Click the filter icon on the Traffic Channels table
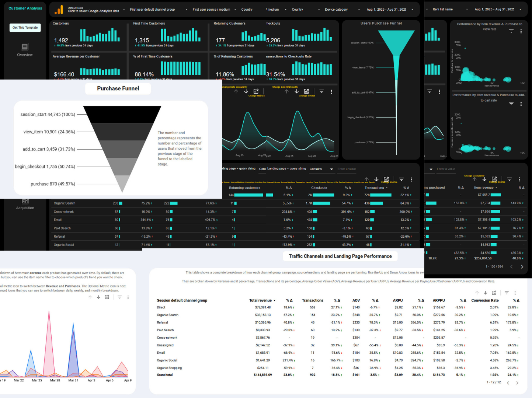 point(507,293)
